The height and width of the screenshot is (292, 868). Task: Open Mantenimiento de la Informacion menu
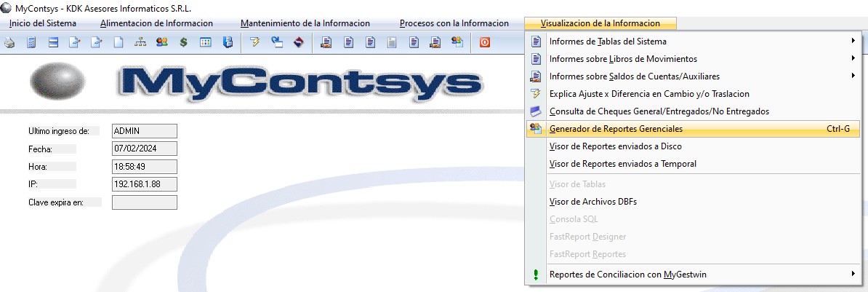pyautogui.click(x=305, y=23)
